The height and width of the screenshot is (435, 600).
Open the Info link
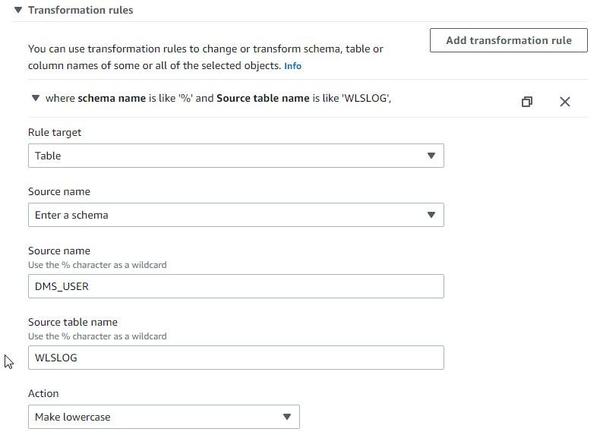point(292,66)
